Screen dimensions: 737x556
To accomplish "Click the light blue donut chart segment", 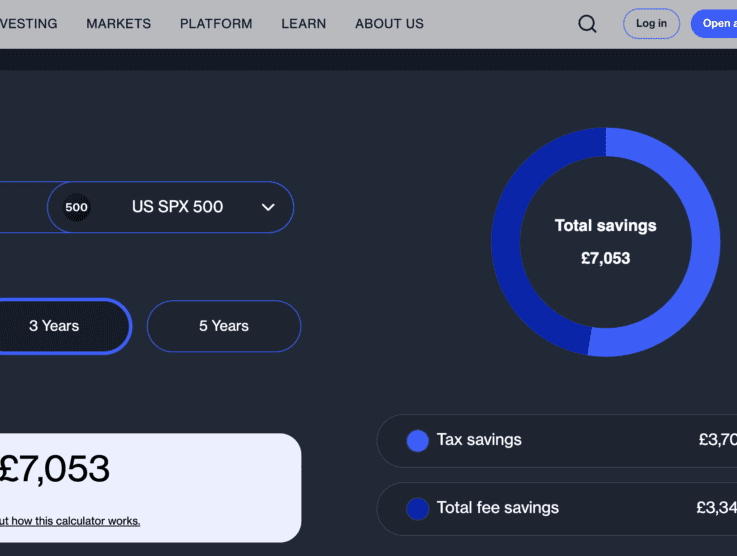I will pyautogui.click(x=705, y=244).
